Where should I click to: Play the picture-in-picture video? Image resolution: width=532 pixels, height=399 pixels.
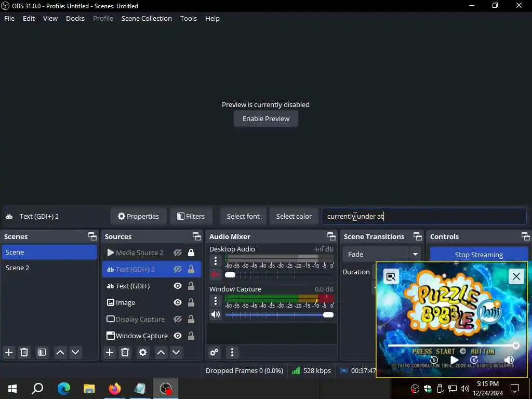click(x=454, y=360)
